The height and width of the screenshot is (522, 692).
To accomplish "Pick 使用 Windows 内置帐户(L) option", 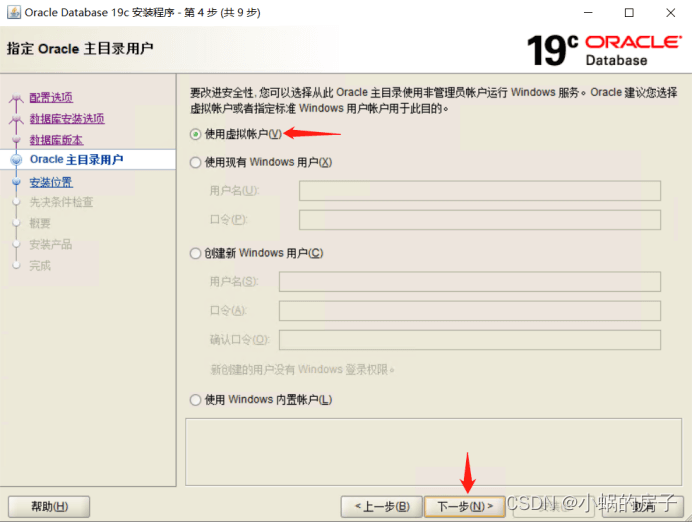I will [x=196, y=400].
